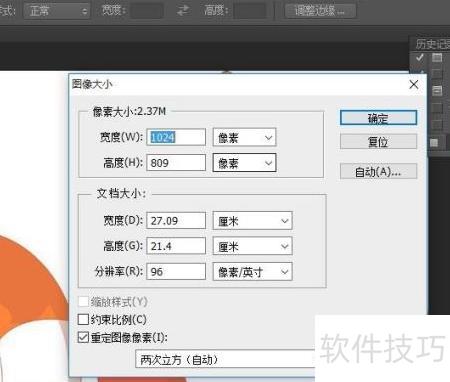Expand the 像素/英寸 resolution unit dropdown
This screenshot has height=382, width=450.
coord(252,272)
